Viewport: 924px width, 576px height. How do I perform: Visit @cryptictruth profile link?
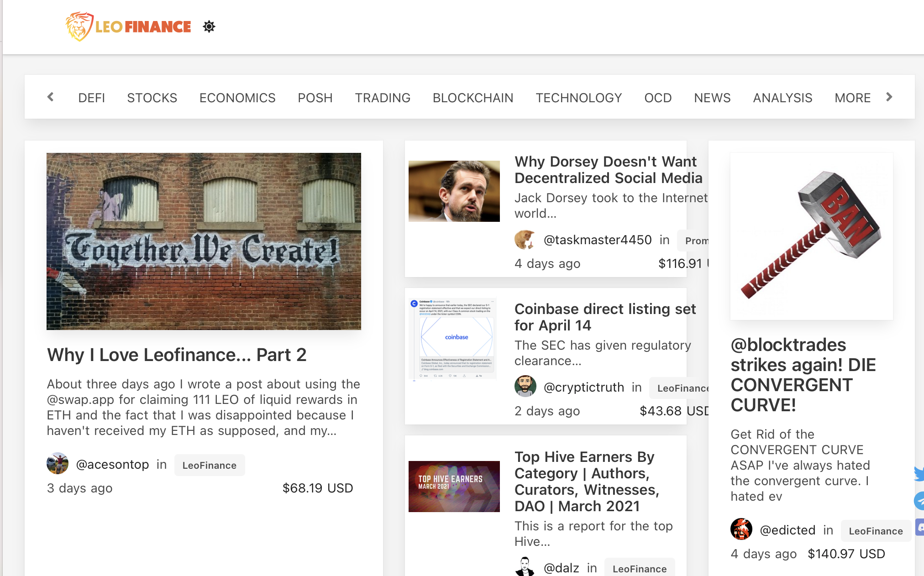[583, 387]
